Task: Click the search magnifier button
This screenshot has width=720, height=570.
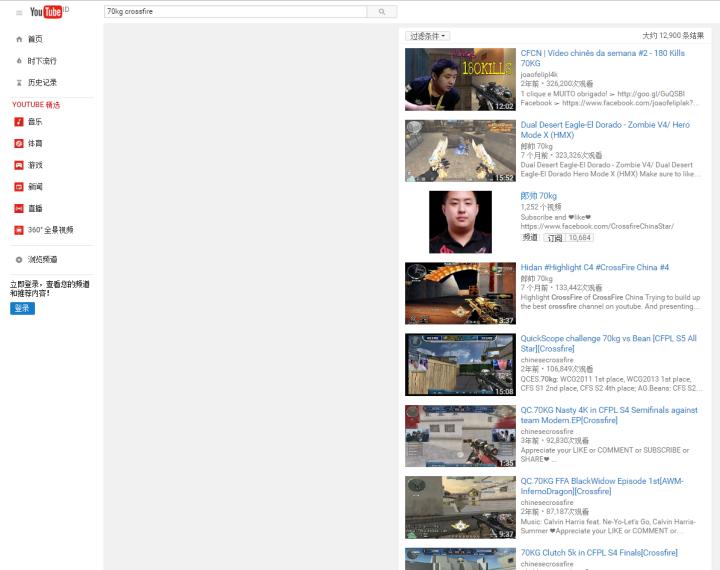Action: coord(382,11)
